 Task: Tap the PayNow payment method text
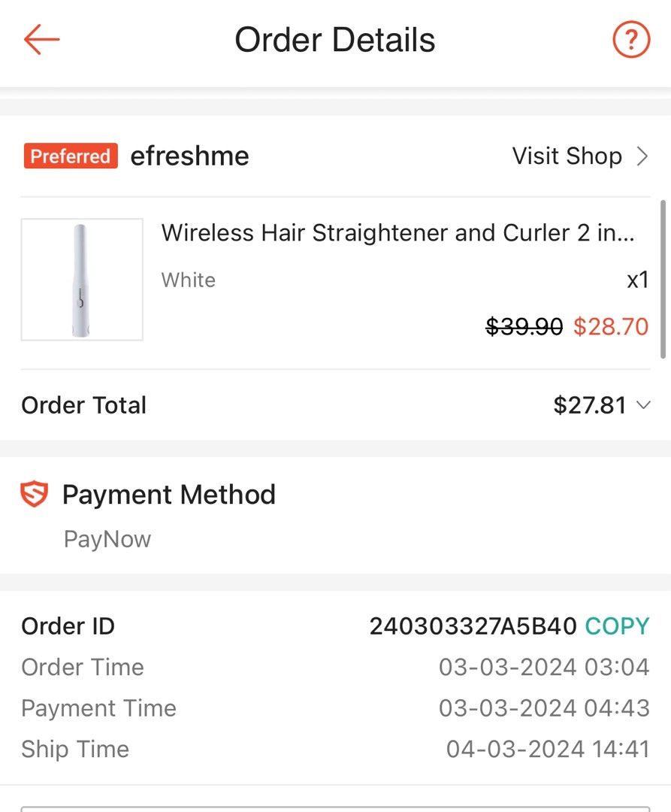(x=107, y=539)
